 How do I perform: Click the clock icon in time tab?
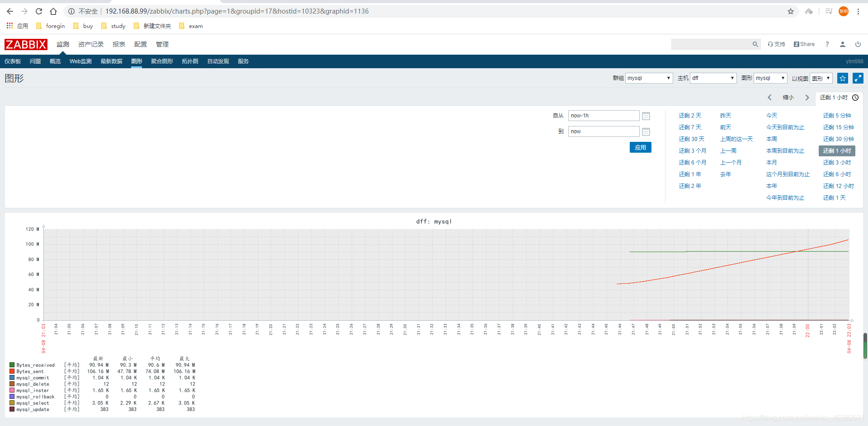pyautogui.click(x=855, y=98)
